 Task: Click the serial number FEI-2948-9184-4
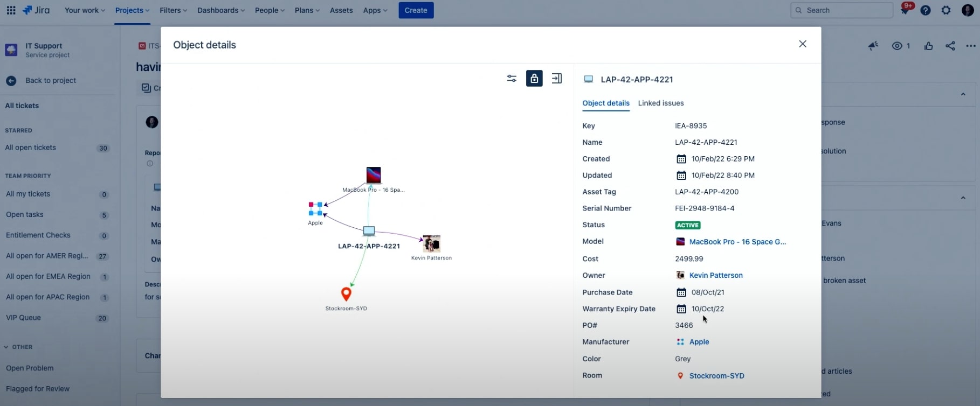705,208
